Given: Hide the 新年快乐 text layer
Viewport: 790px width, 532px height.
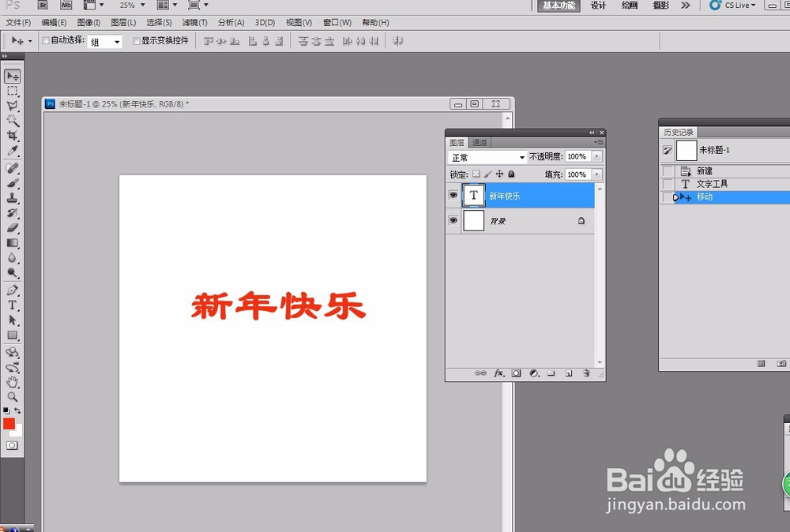Looking at the screenshot, I should point(452,196).
